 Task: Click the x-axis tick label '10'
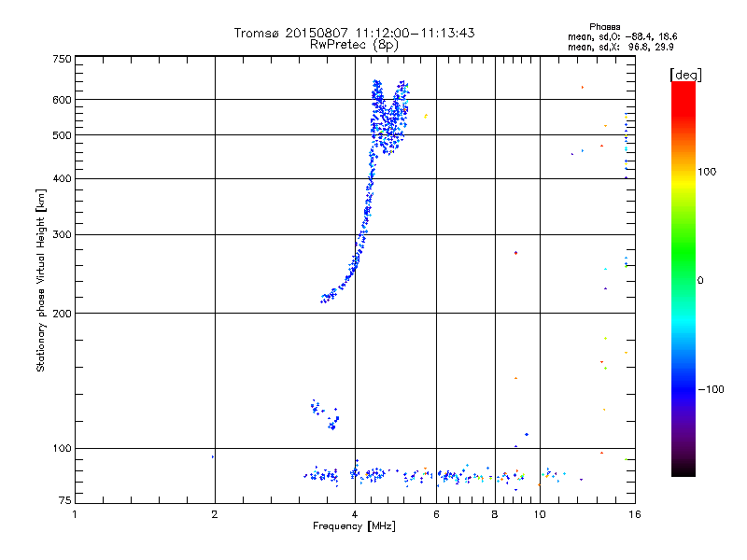pyautogui.click(x=540, y=514)
